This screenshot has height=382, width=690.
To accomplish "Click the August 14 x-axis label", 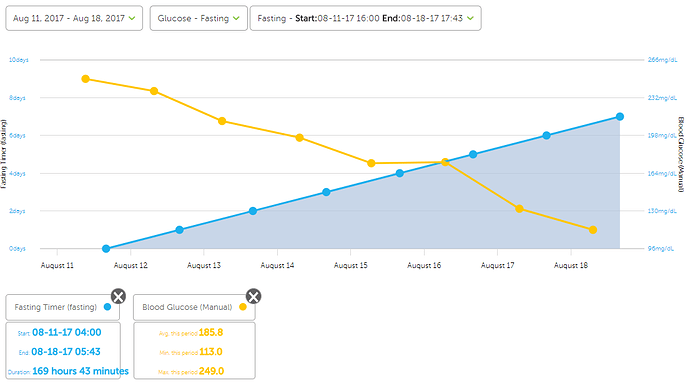I will point(277,265).
